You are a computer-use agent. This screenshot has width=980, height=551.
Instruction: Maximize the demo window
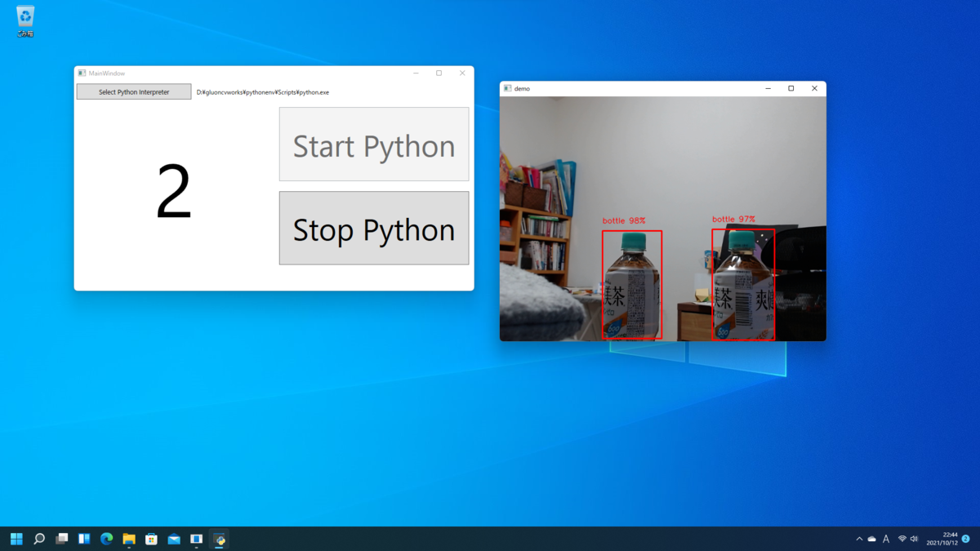click(791, 88)
